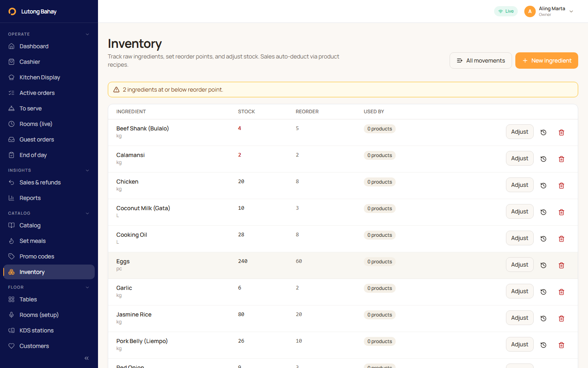Open the Catalog page
The image size is (588, 368).
pyautogui.click(x=49, y=225)
